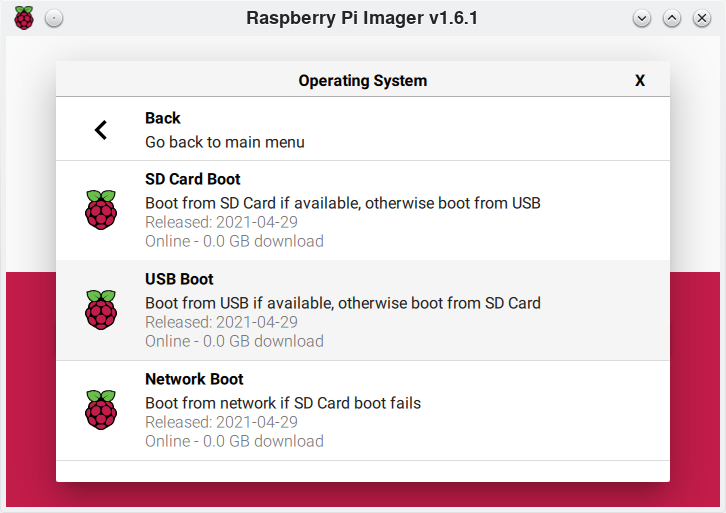Select the raspberry icon beside SD Card Boot

(x=100, y=210)
